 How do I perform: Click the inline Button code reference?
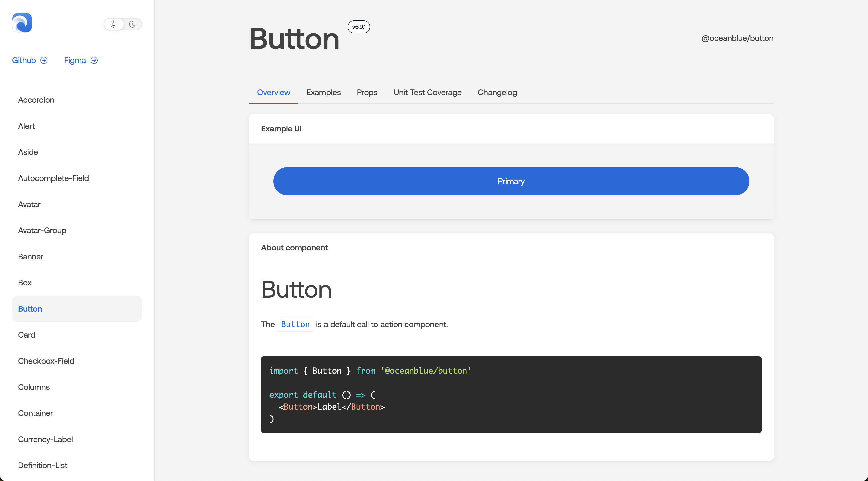tap(295, 324)
